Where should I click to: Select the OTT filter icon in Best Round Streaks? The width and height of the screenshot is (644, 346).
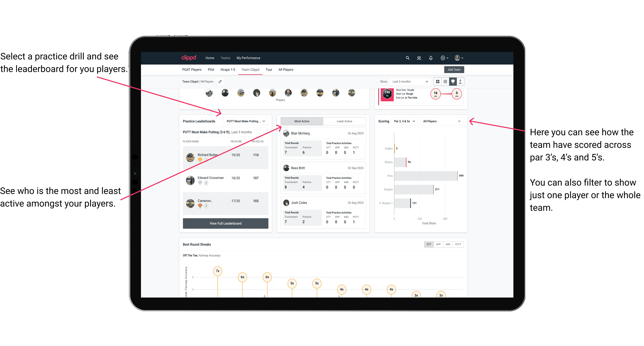click(x=428, y=244)
